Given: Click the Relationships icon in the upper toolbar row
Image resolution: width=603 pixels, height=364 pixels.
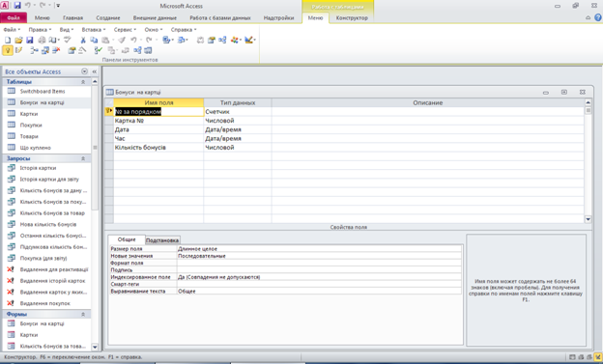Looking at the screenshot, I should 222,40.
